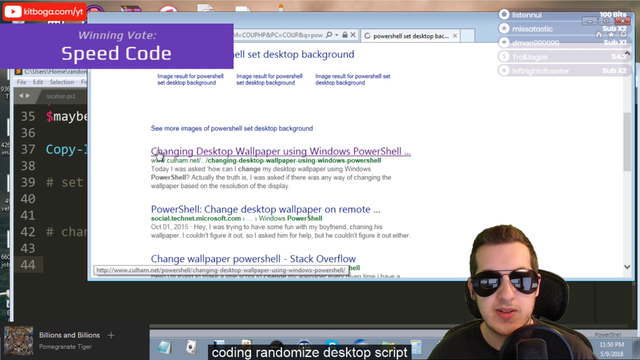Open the Selection menu in Sublime Text
This screenshot has height=360, width=640.
[62, 82]
